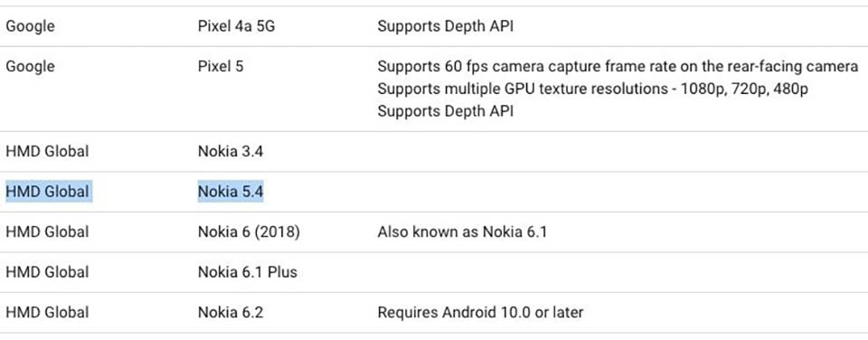
Task: Click HMD Global in the Nokia 6.1 Plus row
Action: coord(47,272)
